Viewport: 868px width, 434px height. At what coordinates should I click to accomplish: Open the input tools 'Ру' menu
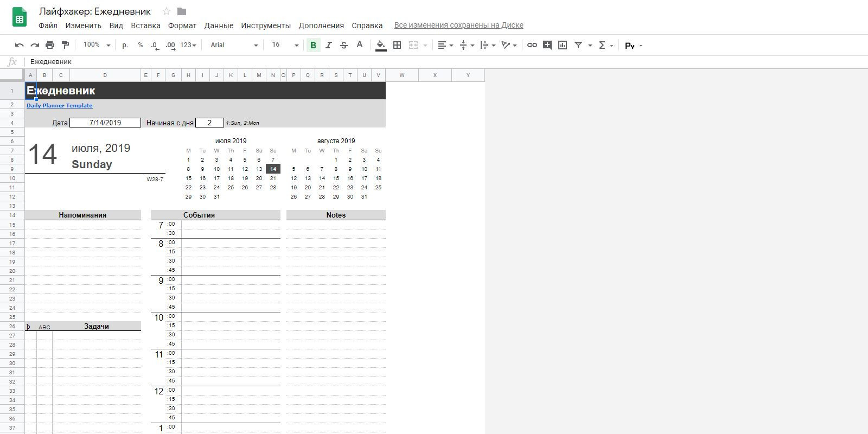[x=634, y=46]
